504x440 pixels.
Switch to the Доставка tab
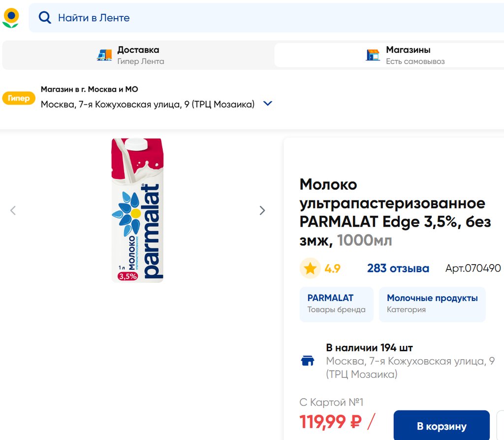tap(138, 55)
